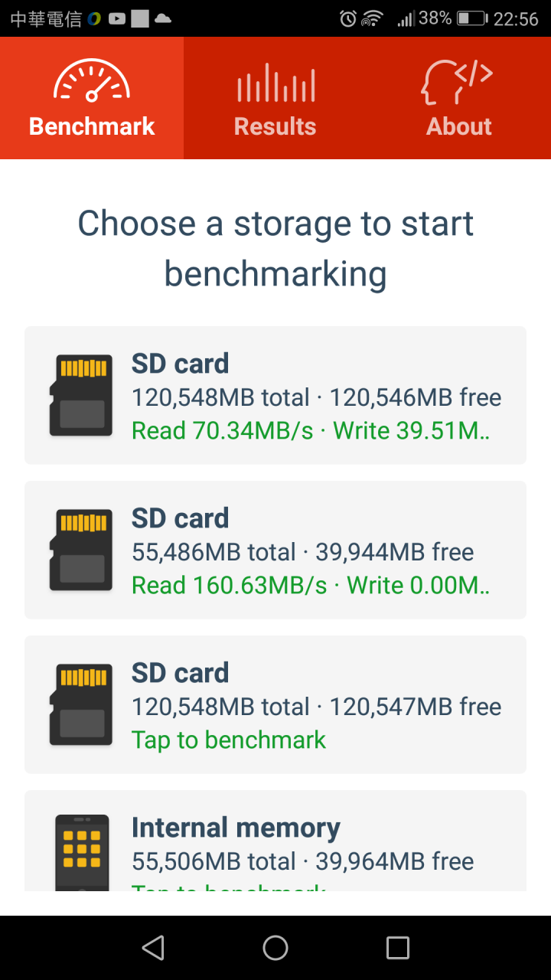This screenshot has height=980, width=551.
Task: Select SD card with Read 70.34MB/s result
Action: [x=275, y=395]
